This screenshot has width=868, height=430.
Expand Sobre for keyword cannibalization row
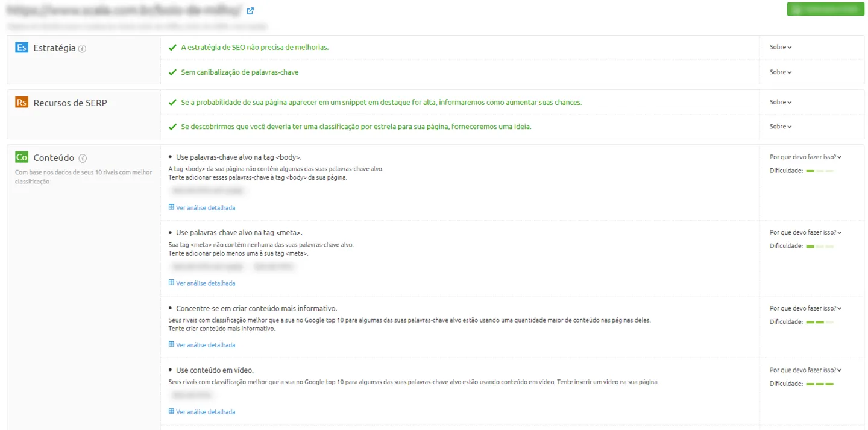click(x=781, y=72)
